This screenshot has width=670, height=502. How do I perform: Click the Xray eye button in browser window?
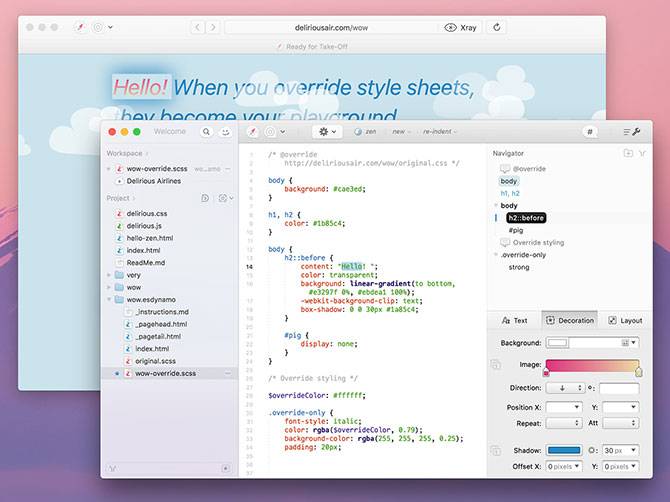pos(461,27)
